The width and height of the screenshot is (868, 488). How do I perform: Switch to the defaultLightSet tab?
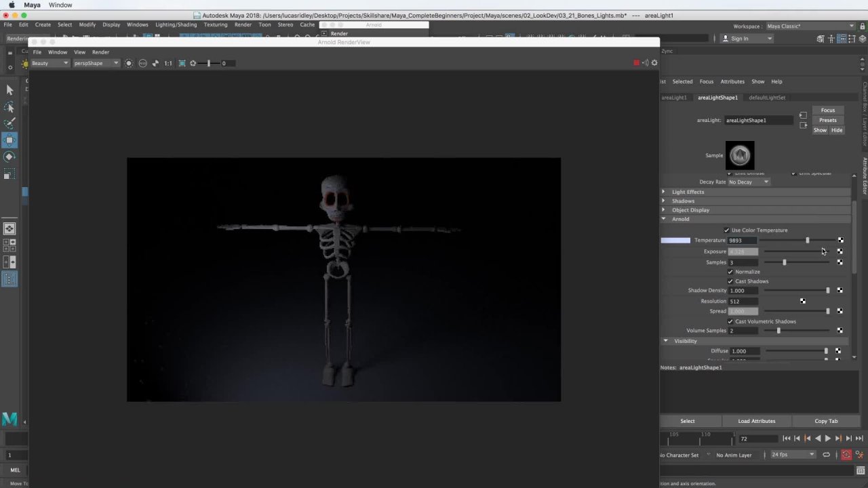pyautogui.click(x=767, y=98)
